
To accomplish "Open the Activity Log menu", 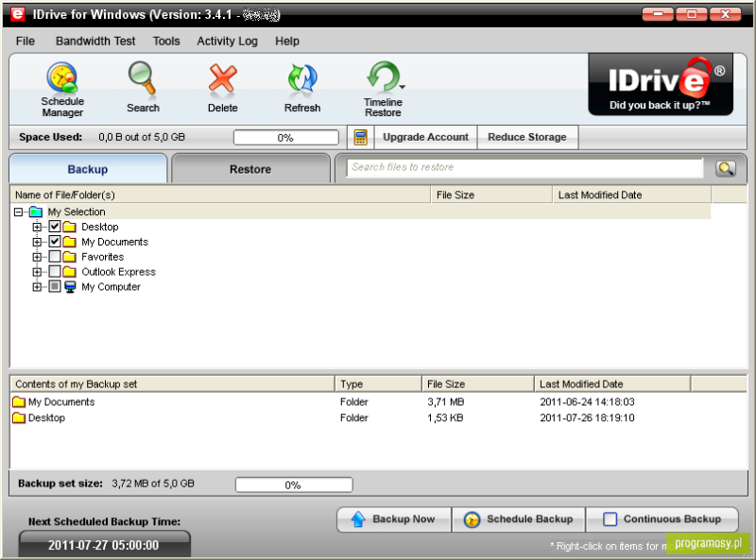I will 227,41.
